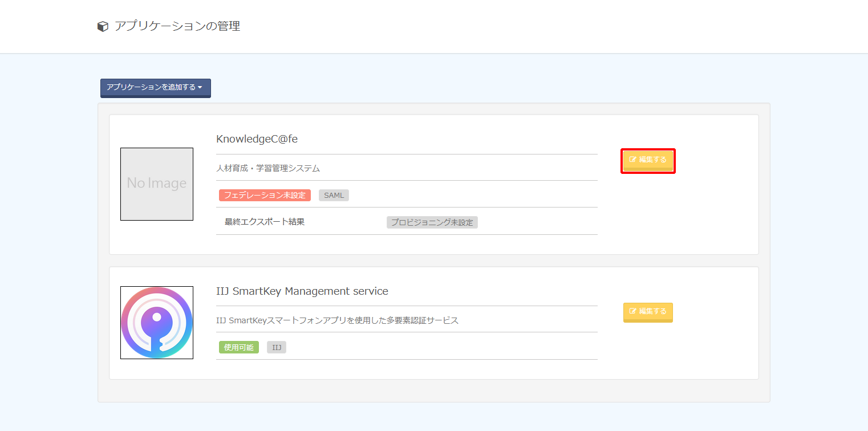This screenshot has height=431, width=868.
Task: Click the SAML gray badge
Action: 334,196
